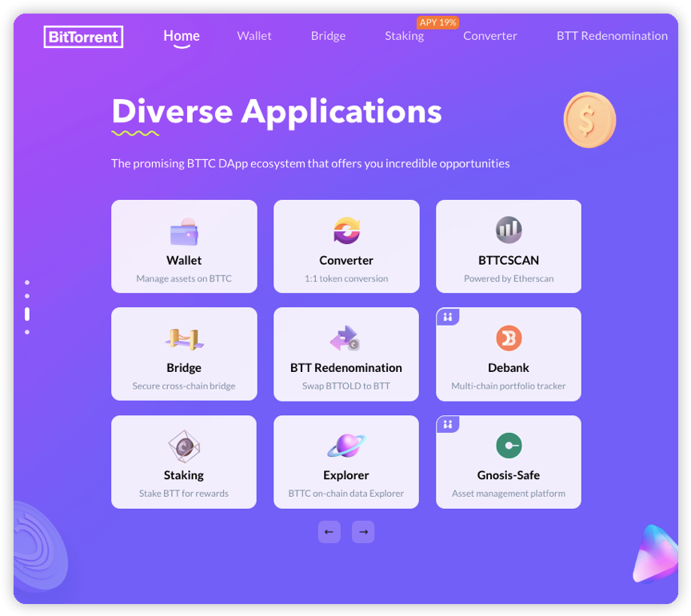Click 'Powered by Etherscan' text
The height and width of the screenshot is (616, 691).
click(x=509, y=278)
